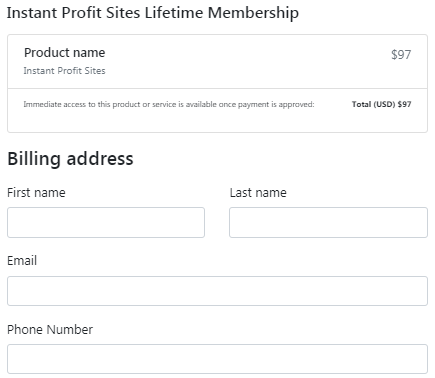The height and width of the screenshot is (378, 435).
Task: Focus the Email input field
Action: [x=217, y=291]
